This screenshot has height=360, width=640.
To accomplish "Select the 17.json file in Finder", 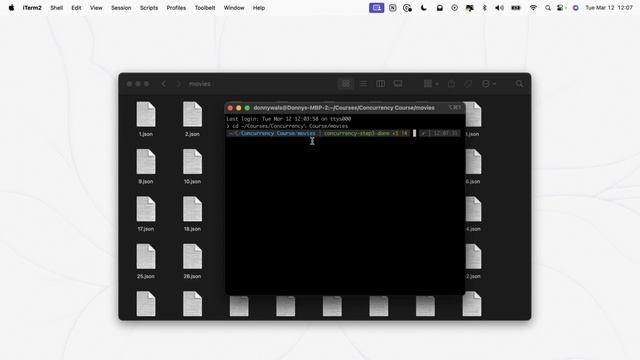I will [x=146, y=214].
